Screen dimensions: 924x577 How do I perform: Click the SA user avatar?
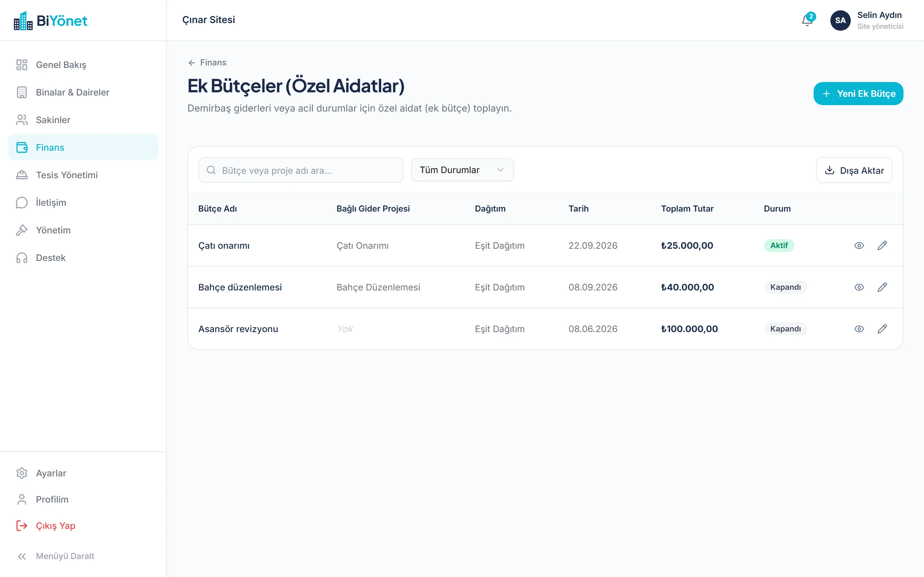(x=840, y=20)
